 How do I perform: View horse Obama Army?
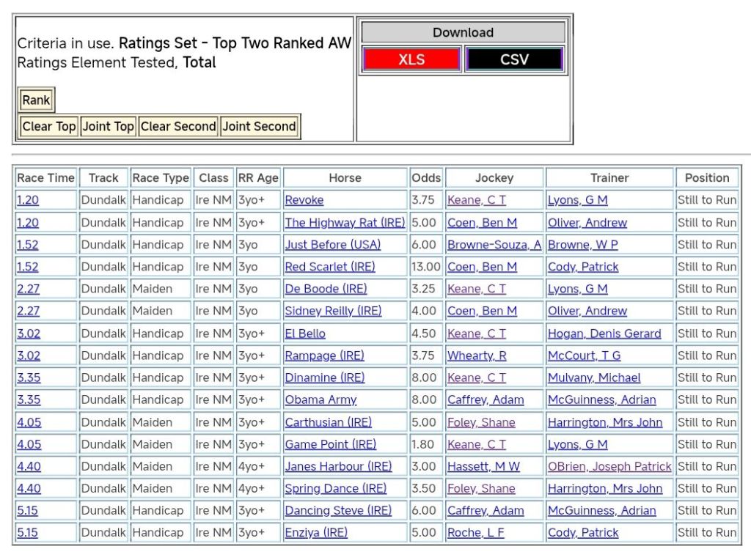pos(320,399)
